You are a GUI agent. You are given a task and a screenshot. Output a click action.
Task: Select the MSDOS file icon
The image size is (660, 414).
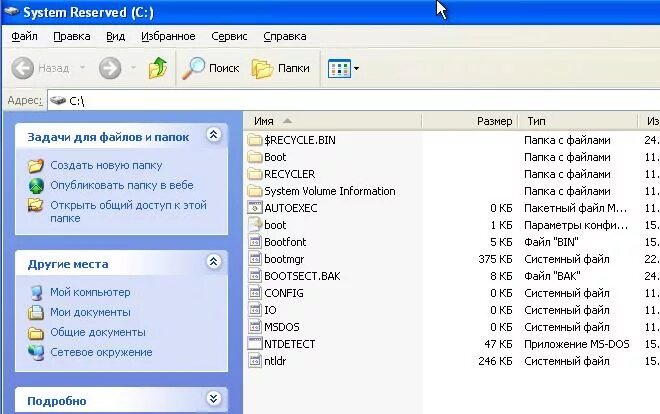(x=255, y=327)
